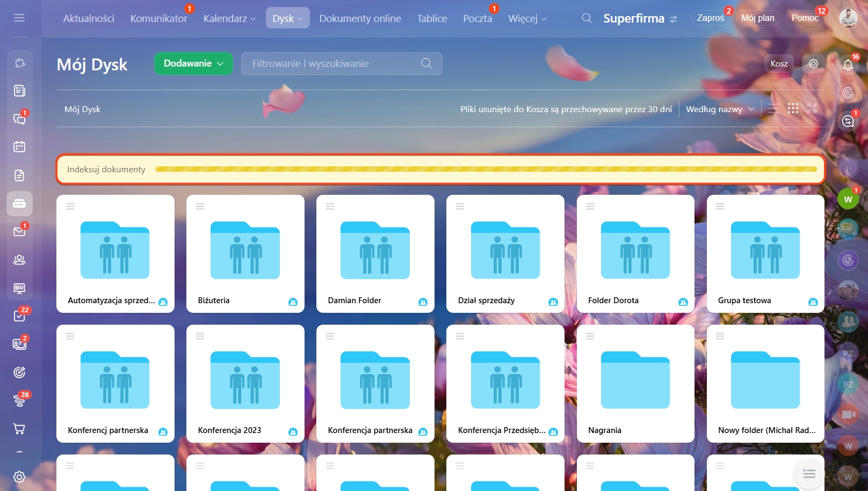The image size is (868, 491).
Task: Open the sidebar Disk drive icon
Action: (x=19, y=204)
